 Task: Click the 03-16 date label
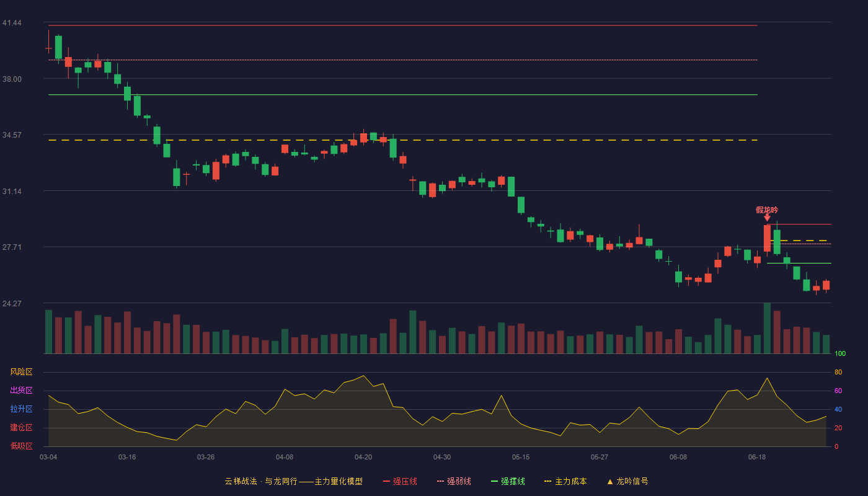(x=127, y=457)
